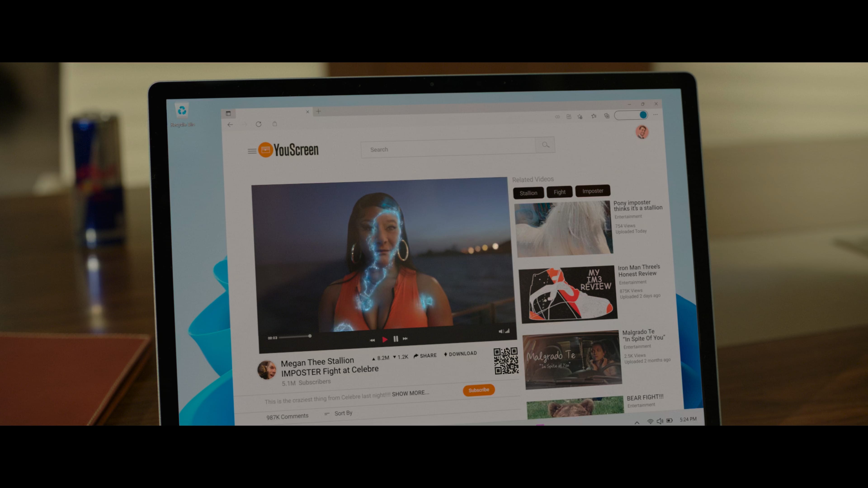Viewport: 868px width, 488px height.
Task: Fast-forward the video
Action: (x=405, y=338)
